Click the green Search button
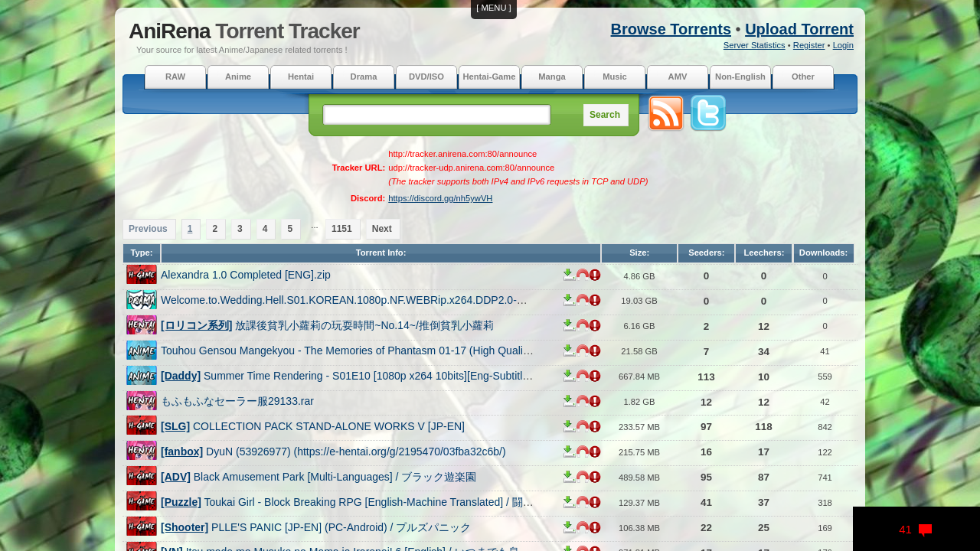 (x=605, y=115)
